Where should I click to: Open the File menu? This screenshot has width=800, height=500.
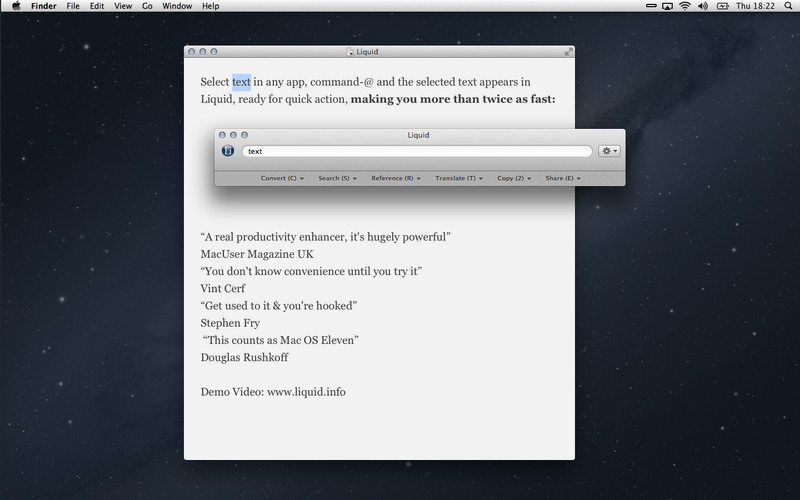(73, 6)
